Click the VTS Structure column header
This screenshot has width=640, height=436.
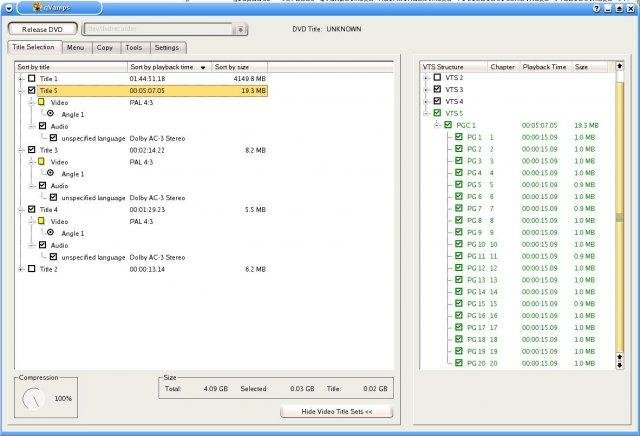coord(454,67)
